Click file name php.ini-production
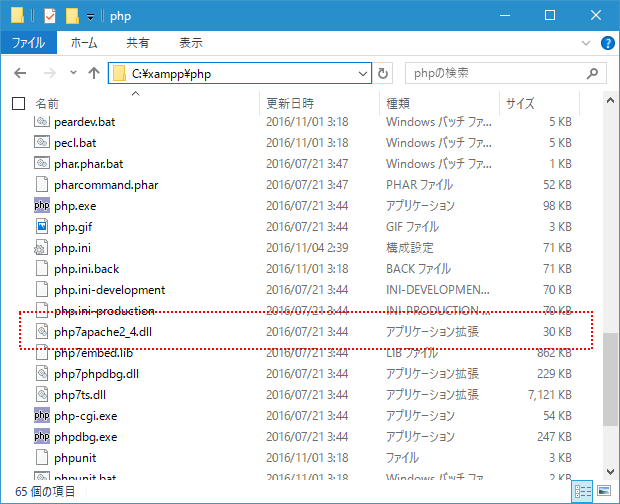The height and width of the screenshot is (504, 620). coord(104,311)
